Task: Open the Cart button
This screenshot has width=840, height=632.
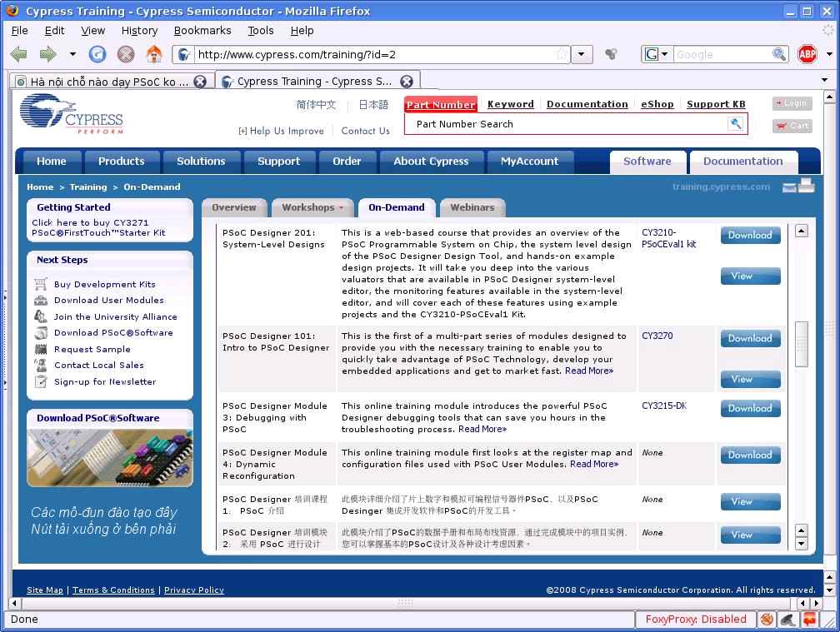Action: (x=792, y=126)
